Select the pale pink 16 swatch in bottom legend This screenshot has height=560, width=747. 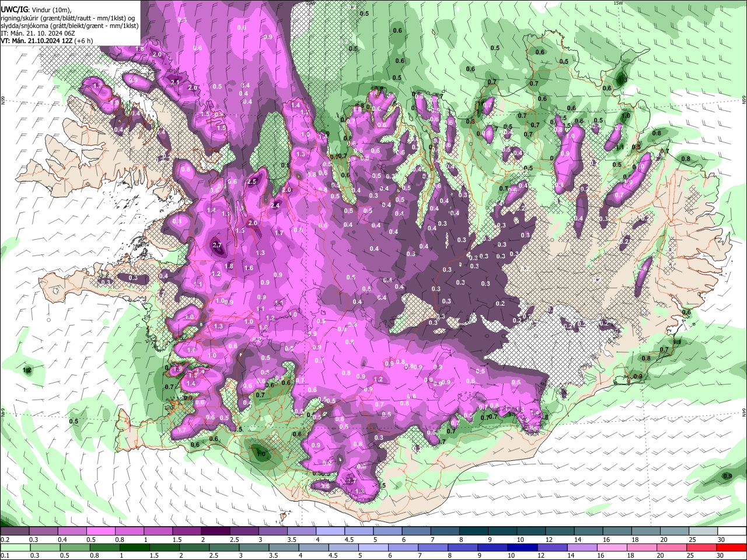pyautogui.click(x=612, y=547)
